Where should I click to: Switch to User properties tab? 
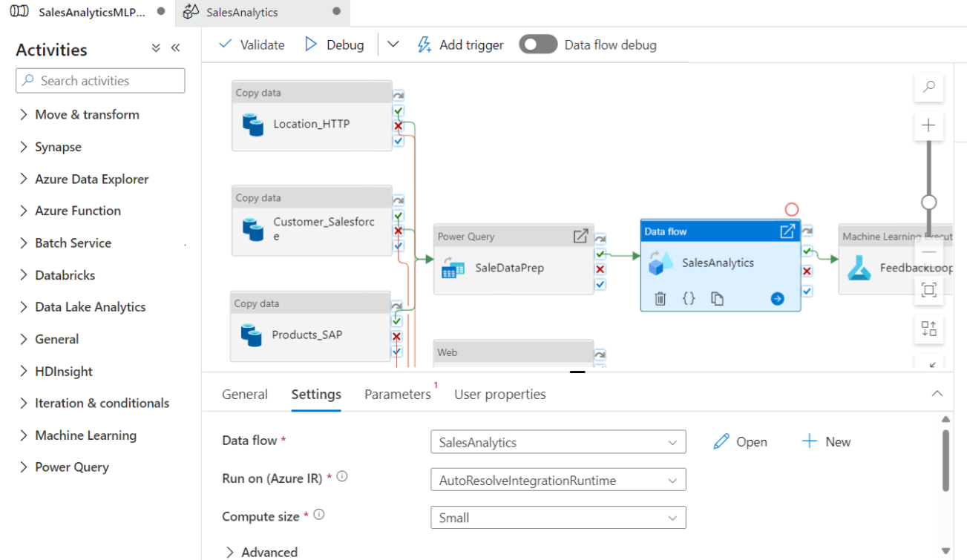[500, 395]
